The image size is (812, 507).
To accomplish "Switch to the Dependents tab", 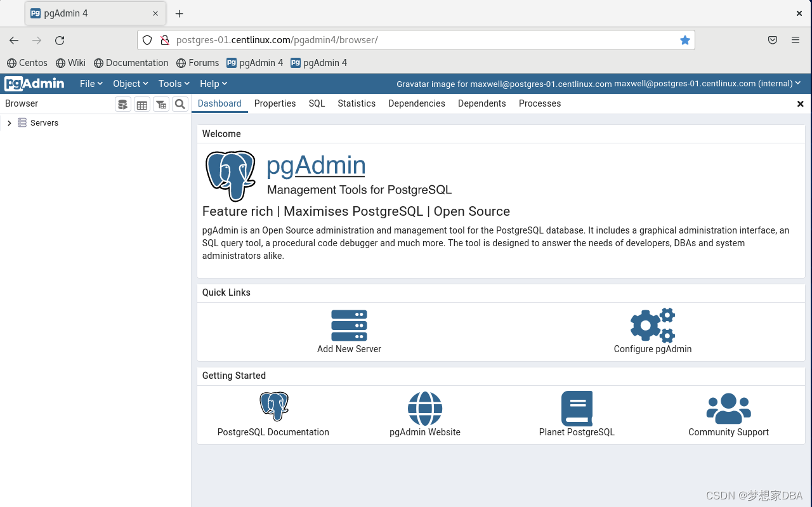I will [482, 103].
